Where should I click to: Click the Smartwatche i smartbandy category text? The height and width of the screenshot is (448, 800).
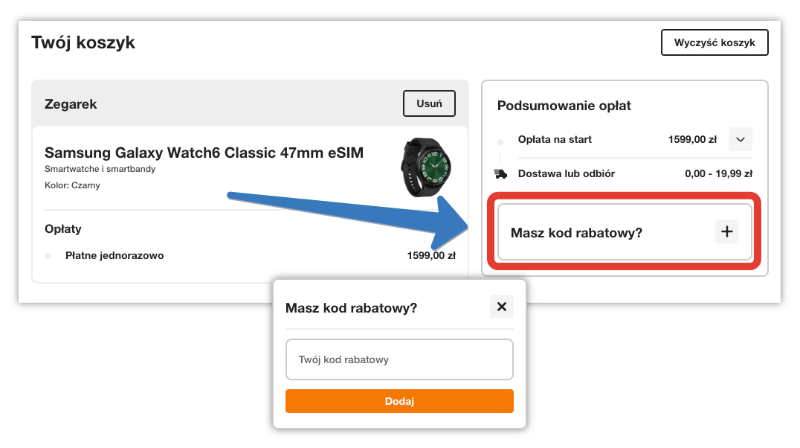pyautogui.click(x=100, y=169)
